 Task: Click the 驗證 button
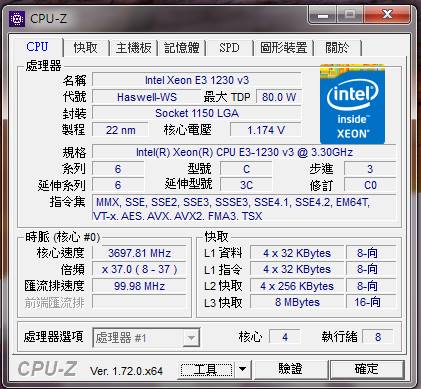290,369
